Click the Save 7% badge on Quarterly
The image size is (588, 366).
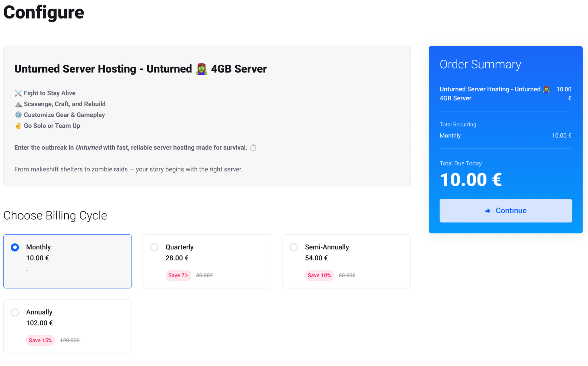(x=178, y=275)
